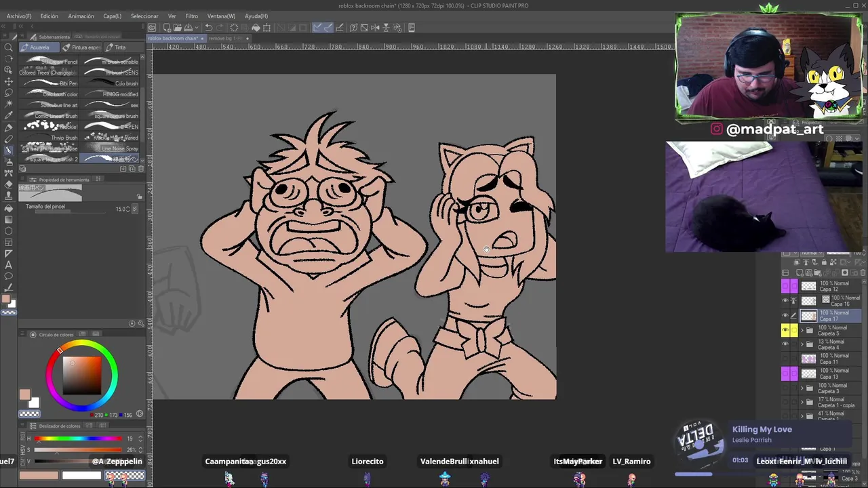This screenshot has width=868, height=488.
Task: Open layer blending mode dropdown
Action: (x=811, y=253)
